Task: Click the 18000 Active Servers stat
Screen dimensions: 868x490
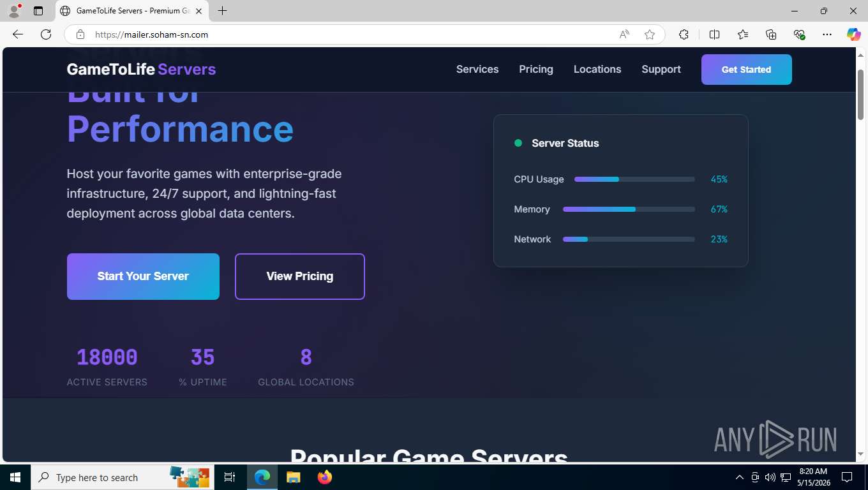Action: 107,367
